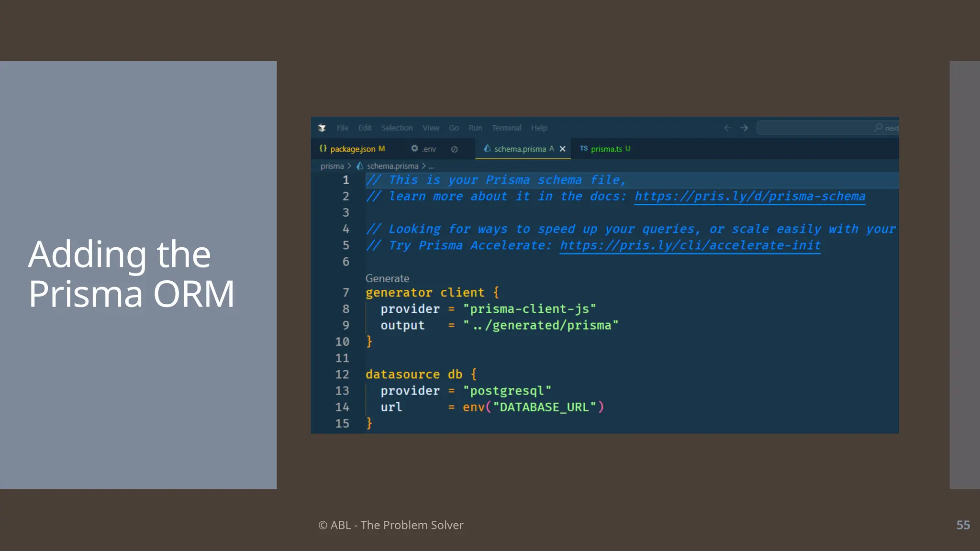The image size is (980, 551).
Task: Click the url keyword on line 14
Action: (391, 407)
